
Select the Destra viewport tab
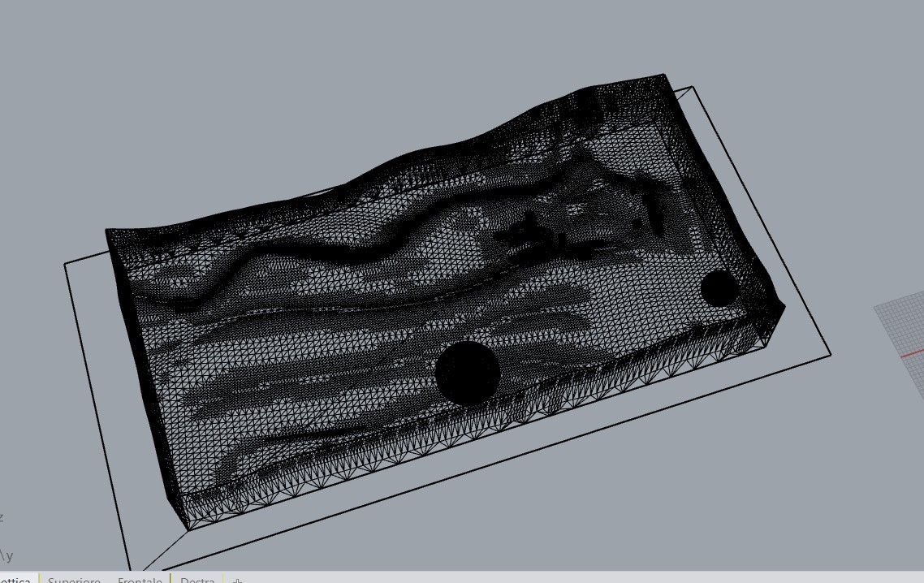pos(197,579)
